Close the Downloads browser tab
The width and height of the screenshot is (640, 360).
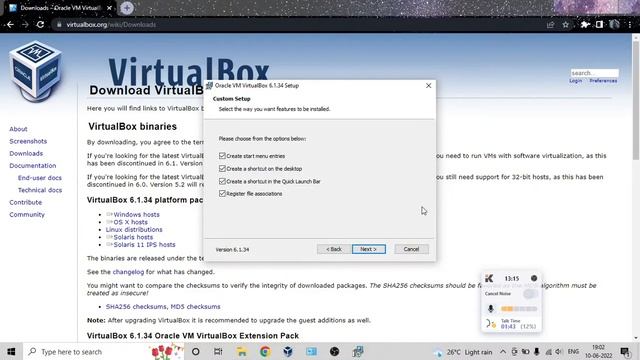click(x=109, y=8)
